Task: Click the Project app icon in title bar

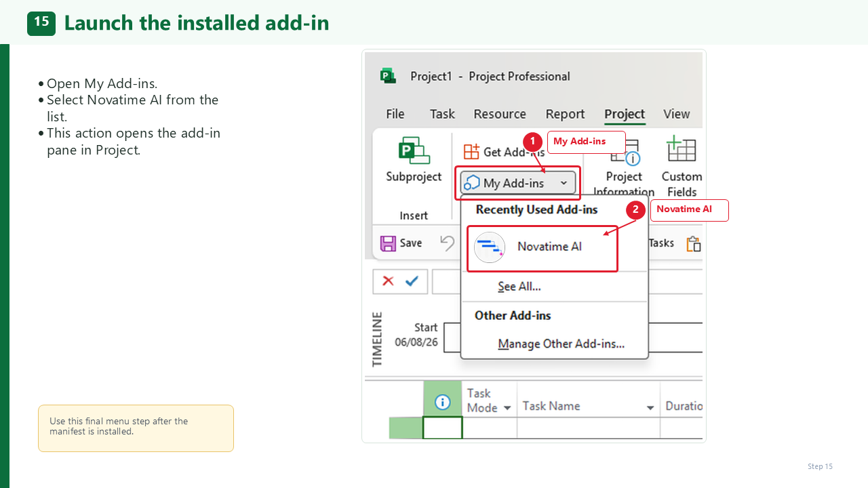Action: click(388, 76)
